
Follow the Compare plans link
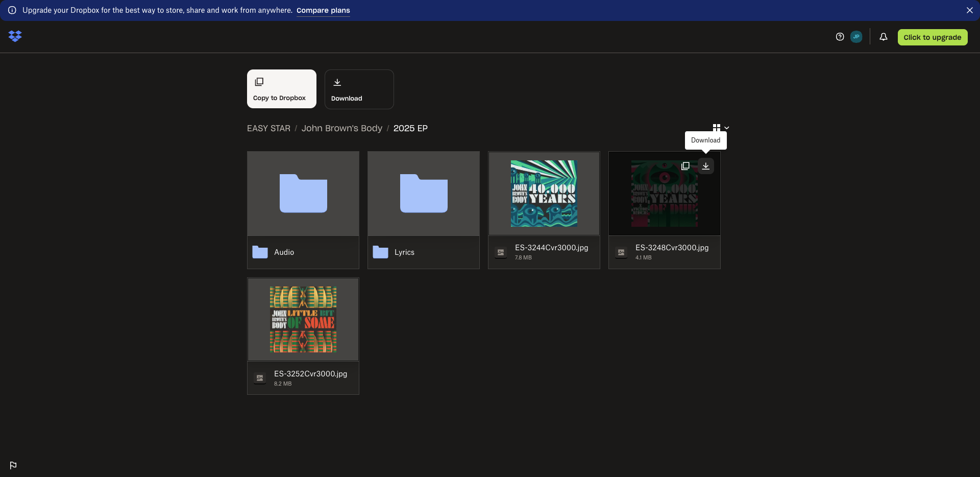[x=323, y=10]
